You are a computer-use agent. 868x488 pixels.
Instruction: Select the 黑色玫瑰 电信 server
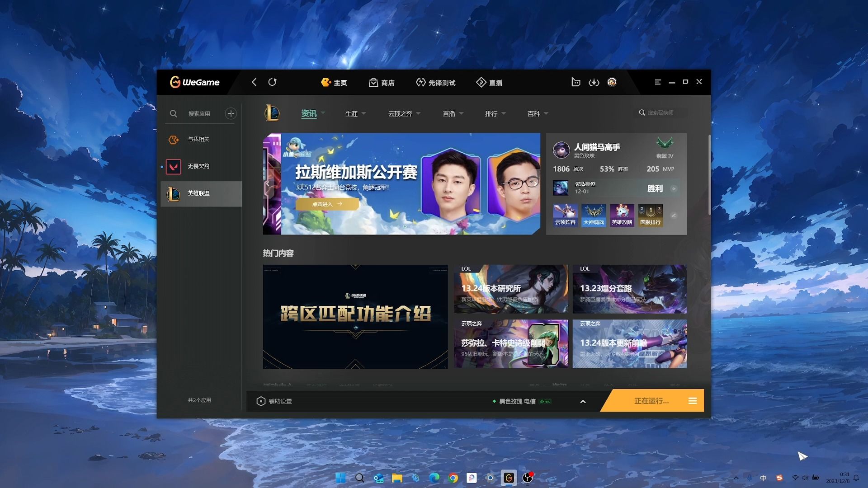click(x=521, y=401)
